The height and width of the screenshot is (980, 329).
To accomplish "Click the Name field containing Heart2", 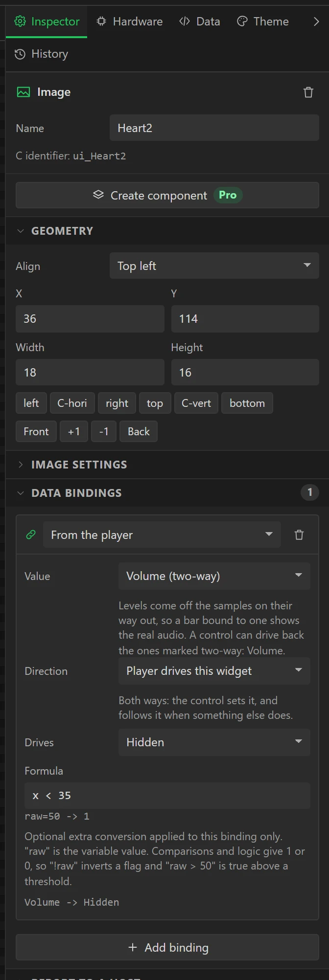I will tap(214, 128).
